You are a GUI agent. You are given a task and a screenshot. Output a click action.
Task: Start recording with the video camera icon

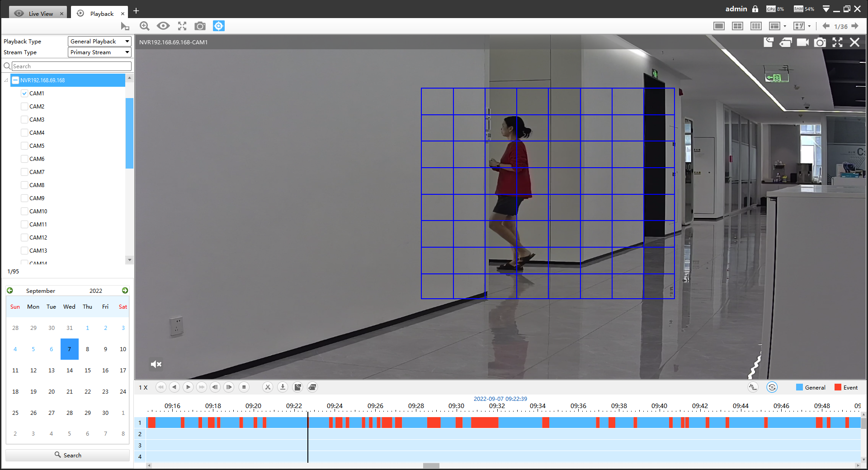(803, 42)
